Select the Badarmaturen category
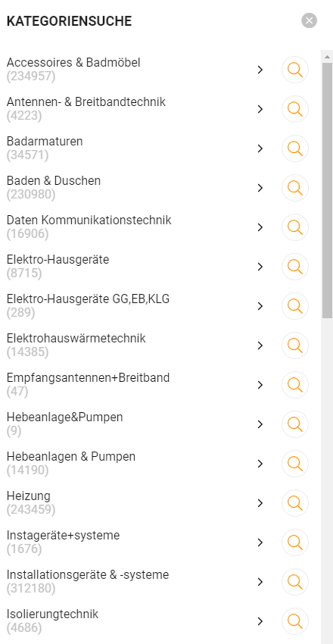Screen dimensions: 333x644 pyautogui.click(x=45, y=142)
